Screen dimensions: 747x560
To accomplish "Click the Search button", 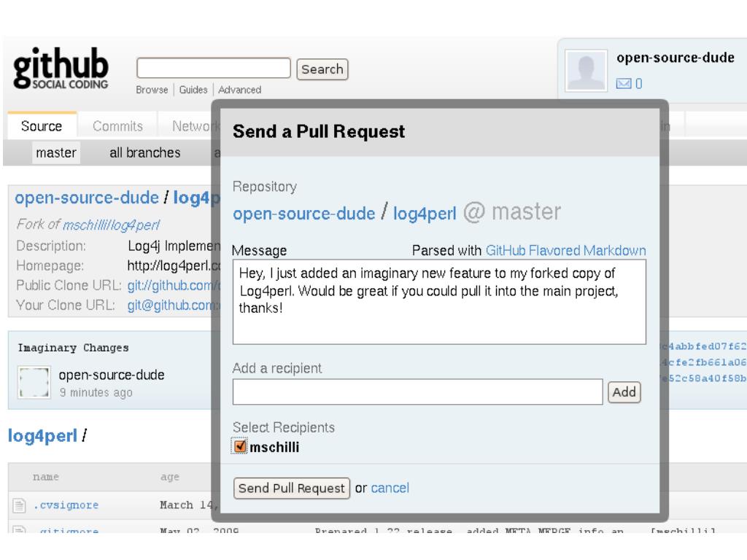I will coord(322,69).
